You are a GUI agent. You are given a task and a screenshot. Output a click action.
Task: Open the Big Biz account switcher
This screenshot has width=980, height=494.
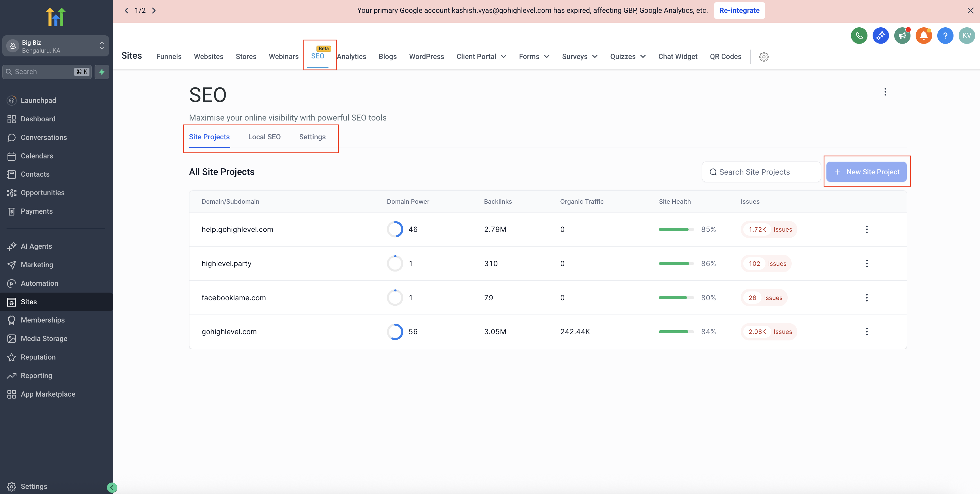[x=56, y=46]
